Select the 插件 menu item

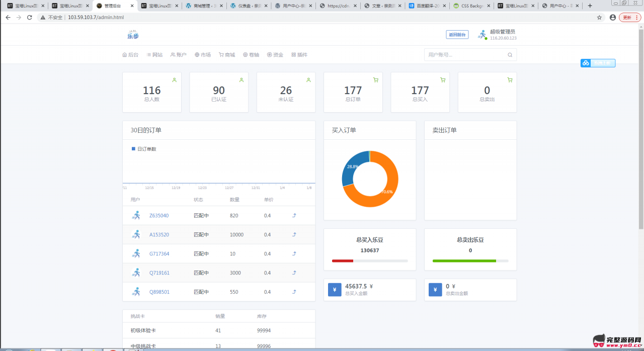(x=299, y=55)
